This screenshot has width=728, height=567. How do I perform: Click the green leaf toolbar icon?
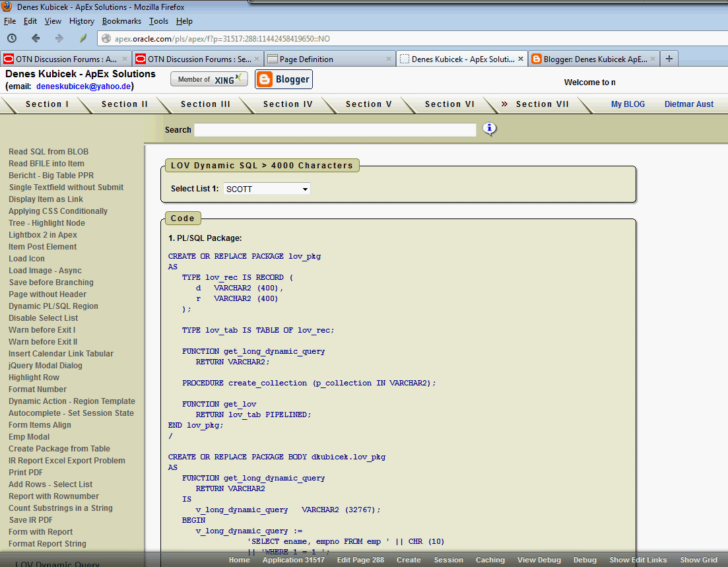[x=83, y=38]
